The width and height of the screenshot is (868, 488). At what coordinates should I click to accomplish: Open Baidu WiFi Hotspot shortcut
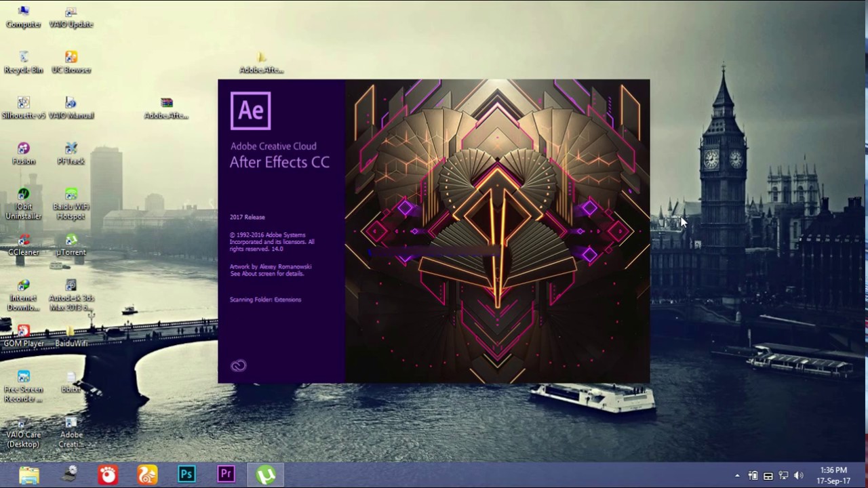pyautogui.click(x=71, y=205)
